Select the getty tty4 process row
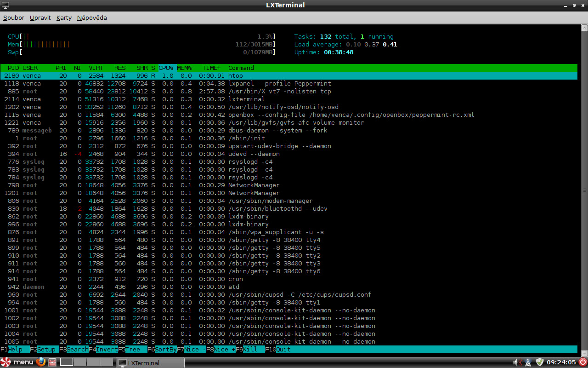The width and height of the screenshot is (588, 368). click(x=288, y=240)
